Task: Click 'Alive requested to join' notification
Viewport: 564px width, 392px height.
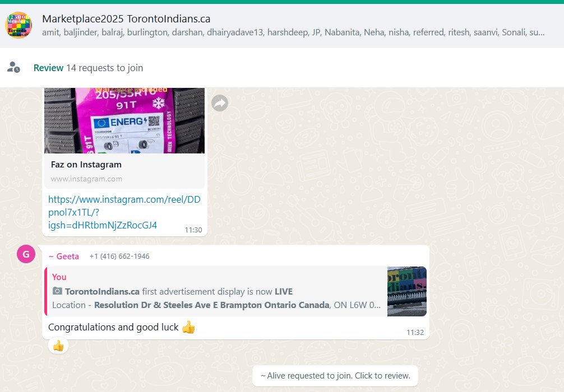Action: pyautogui.click(x=335, y=376)
